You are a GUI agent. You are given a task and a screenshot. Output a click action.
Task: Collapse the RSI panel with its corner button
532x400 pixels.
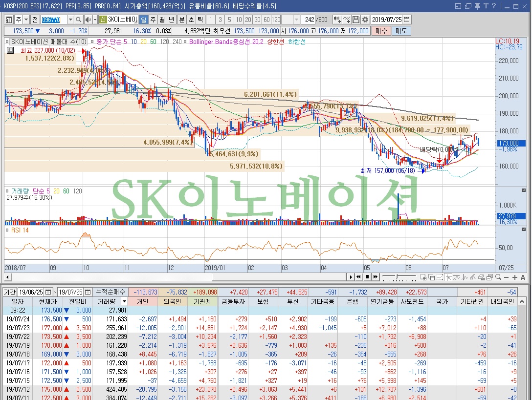pyautogui.click(x=524, y=230)
